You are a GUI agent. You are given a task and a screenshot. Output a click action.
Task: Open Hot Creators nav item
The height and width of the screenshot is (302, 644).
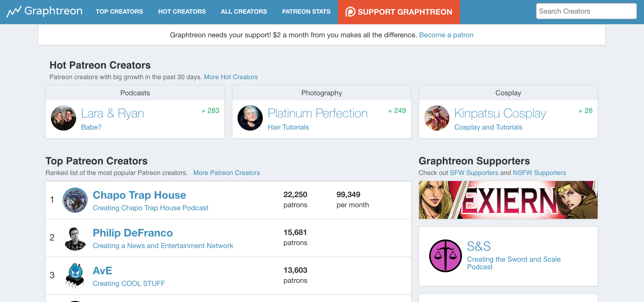pos(182,12)
